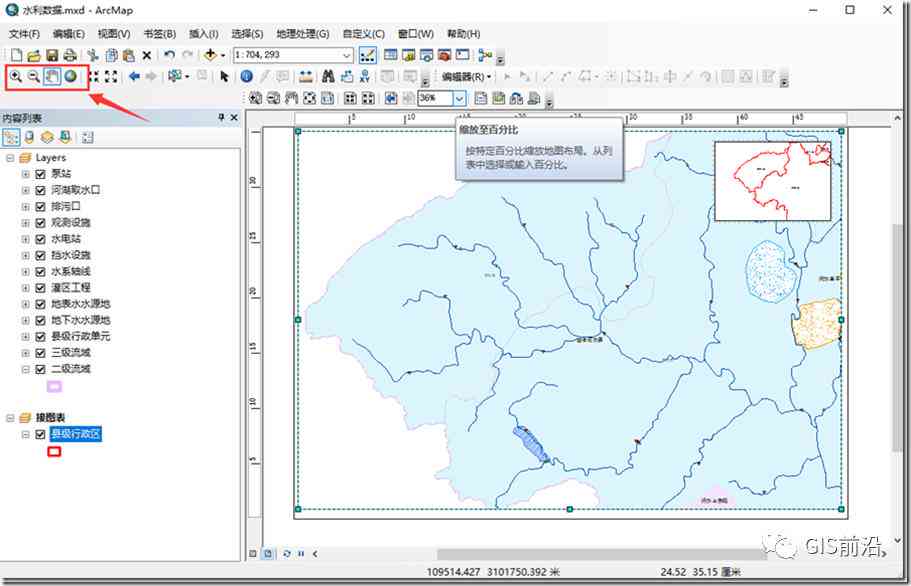Uncheck the 泵站 layer checkbox
This screenshot has height=586, width=911.
(x=41, y=174)
